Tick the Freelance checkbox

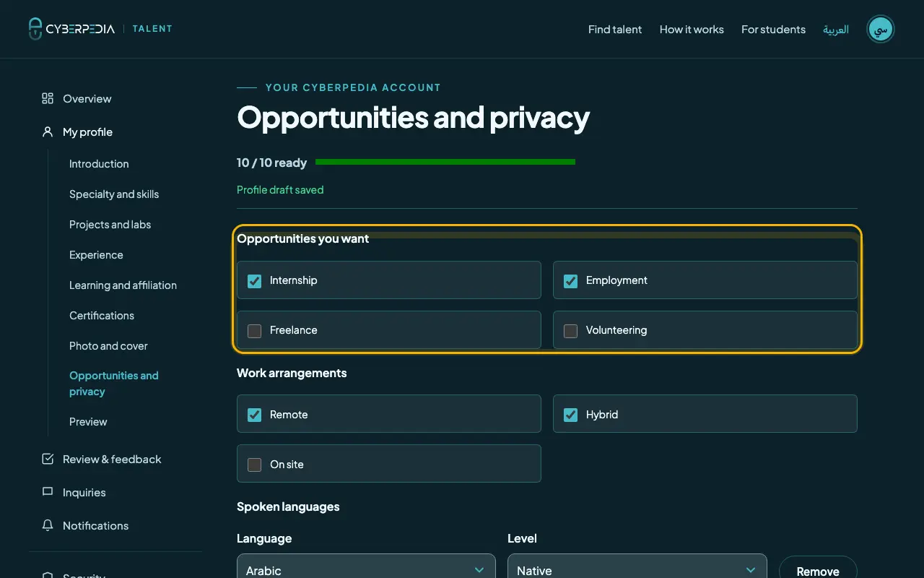coord(254,330)
